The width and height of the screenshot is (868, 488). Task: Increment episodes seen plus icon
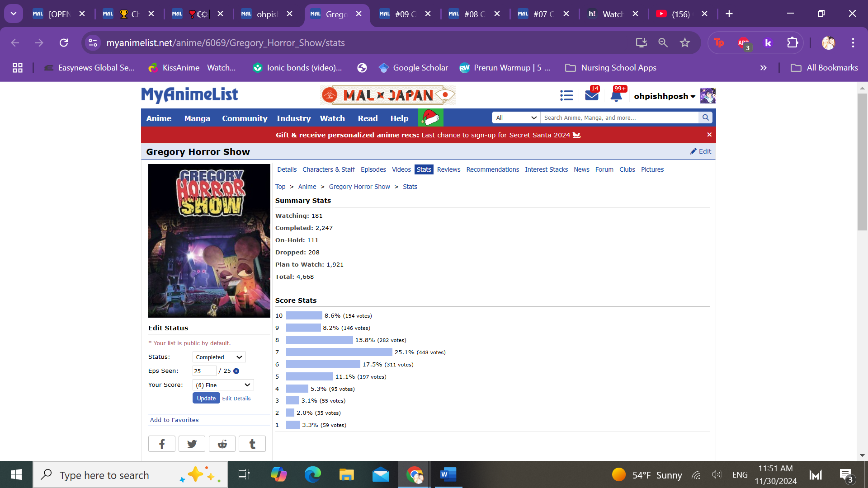(236, 371)
